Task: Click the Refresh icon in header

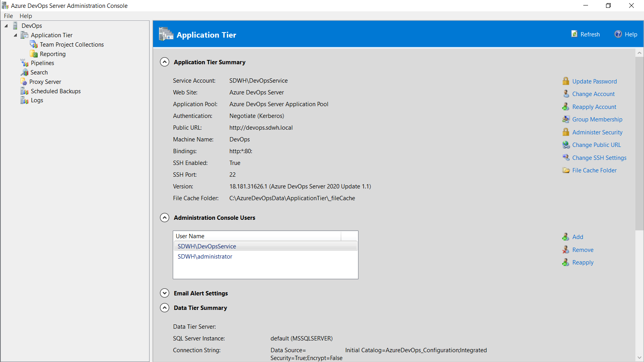Action: pos(574,34)
